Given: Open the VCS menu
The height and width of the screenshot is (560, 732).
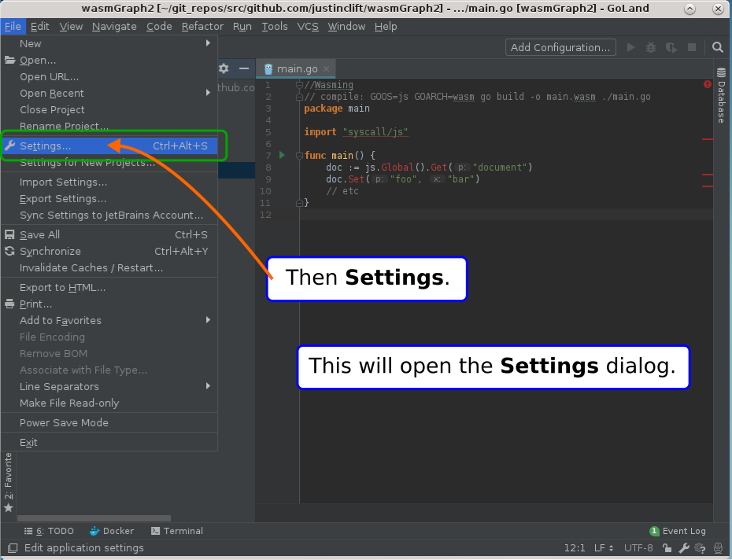Looking at the screenshot, I should click(308, 27).
